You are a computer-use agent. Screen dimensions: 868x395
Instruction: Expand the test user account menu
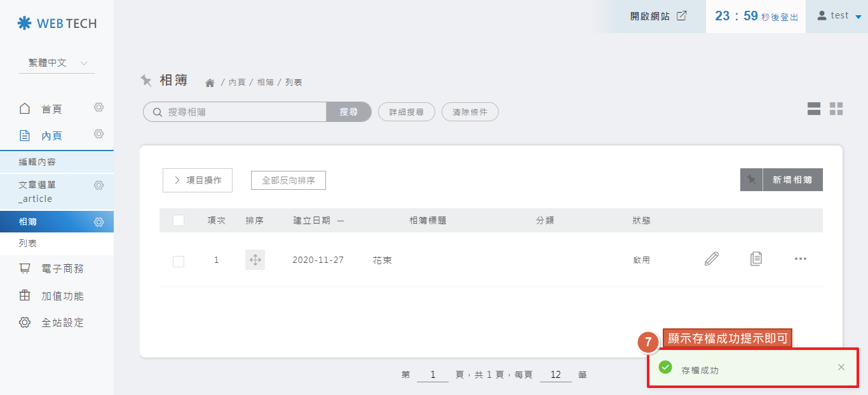tap(839, 16)
